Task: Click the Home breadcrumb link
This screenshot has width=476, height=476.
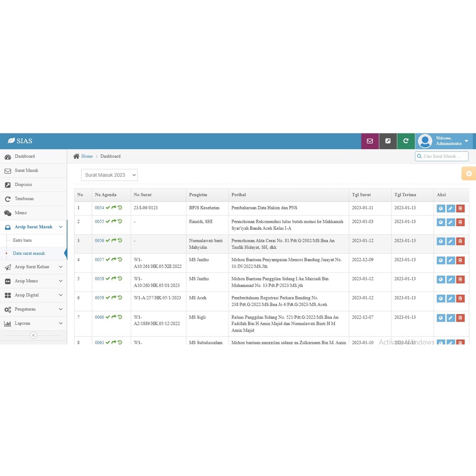Action: (87, 156)
